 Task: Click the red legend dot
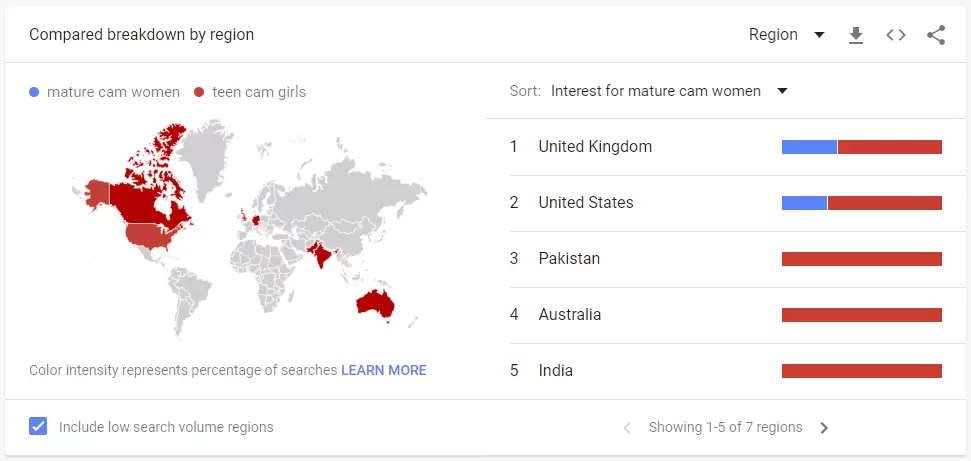(x=199, y=92)
